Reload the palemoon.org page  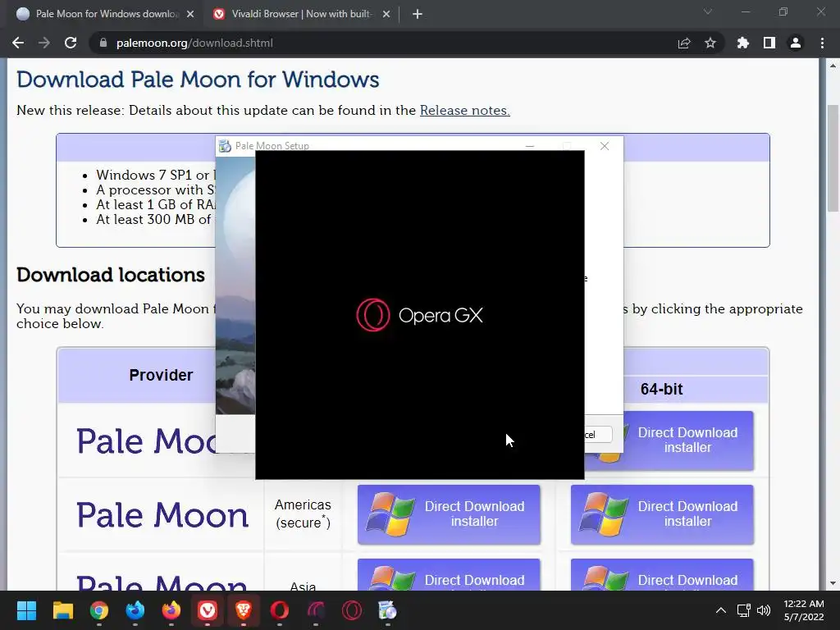tap(71, 43)
